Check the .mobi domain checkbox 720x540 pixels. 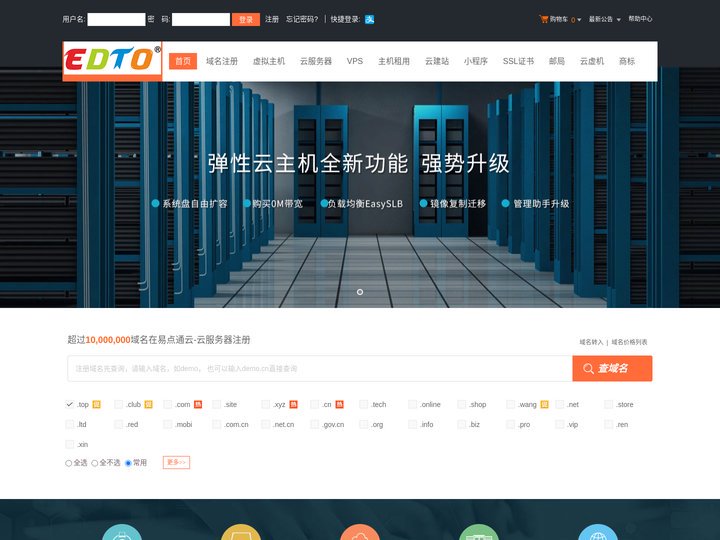click(168, 424)
